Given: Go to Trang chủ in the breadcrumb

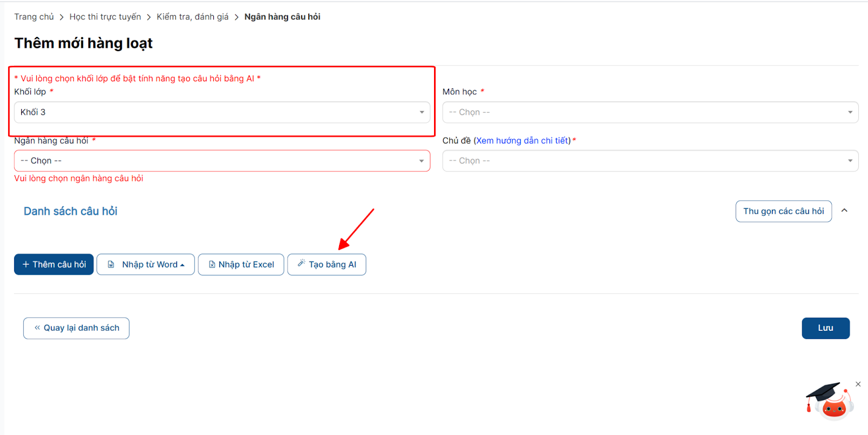Looking at the screenshot, I should pos(34,17).
